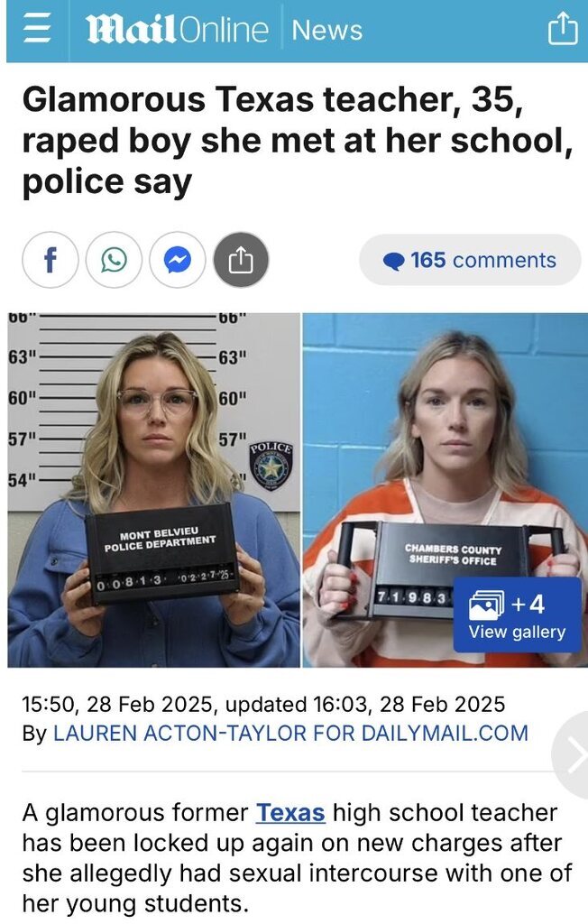Tap the grey circular share button
Screen dimensions: 588x924
point(241,260)
